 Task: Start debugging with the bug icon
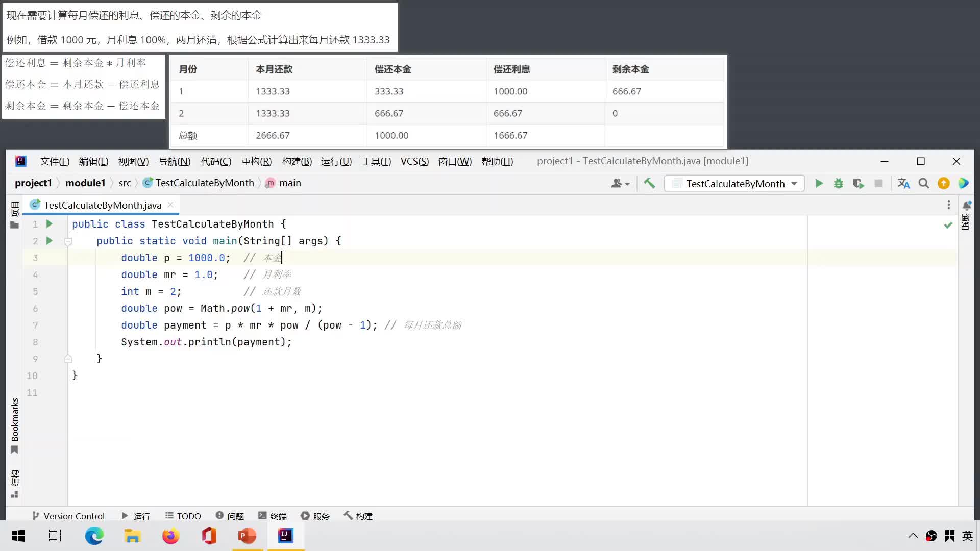point(838,183)
